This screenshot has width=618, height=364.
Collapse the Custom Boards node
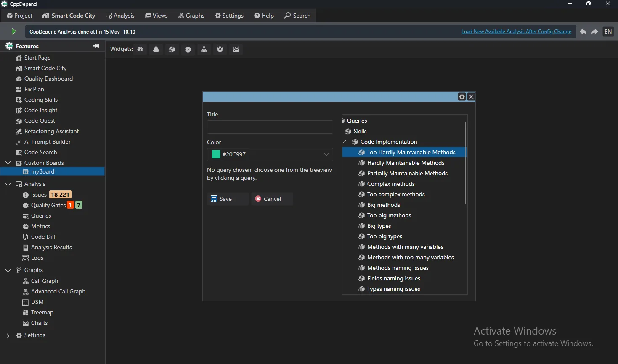tap(8, 163)
